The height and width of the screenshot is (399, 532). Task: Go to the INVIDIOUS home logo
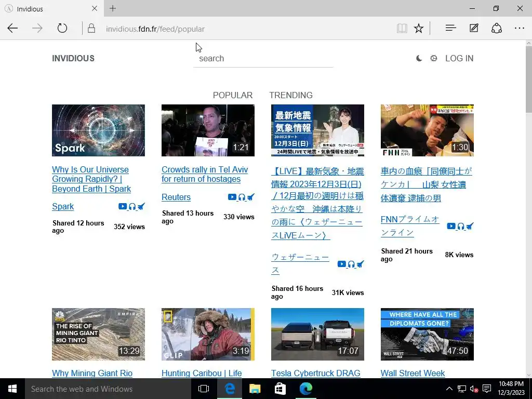[x=73, y=58]
